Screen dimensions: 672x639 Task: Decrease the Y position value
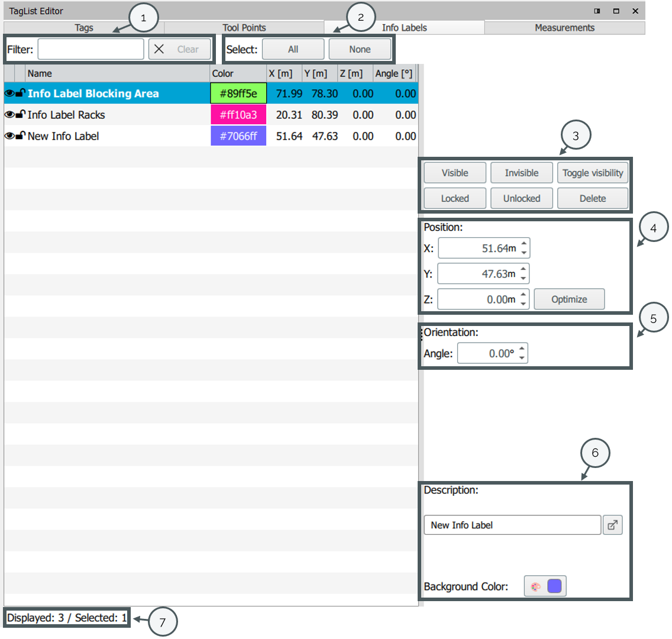tap(524, 278)
